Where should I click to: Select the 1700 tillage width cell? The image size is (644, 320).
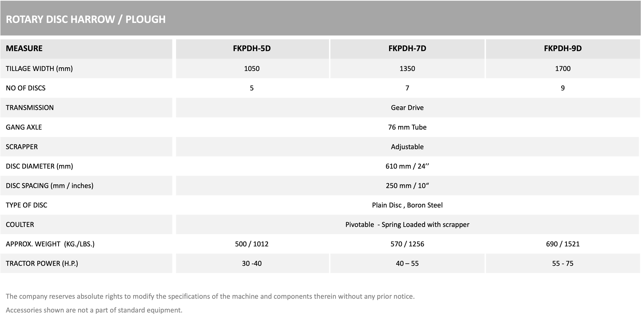point(563,69)
